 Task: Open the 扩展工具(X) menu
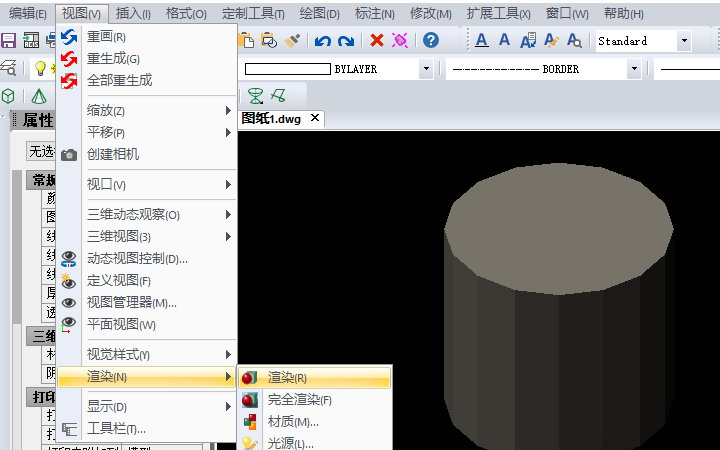499,14
